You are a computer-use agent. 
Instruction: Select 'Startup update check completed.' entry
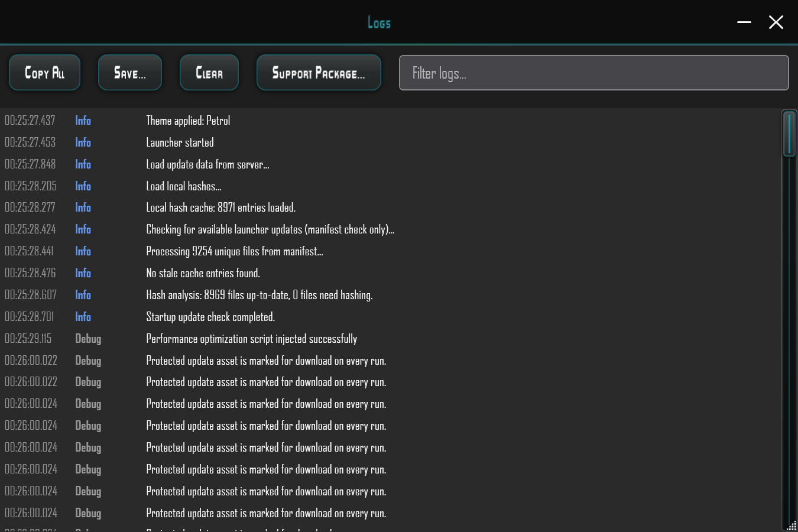pyautogui.click(x=210, y=317)
